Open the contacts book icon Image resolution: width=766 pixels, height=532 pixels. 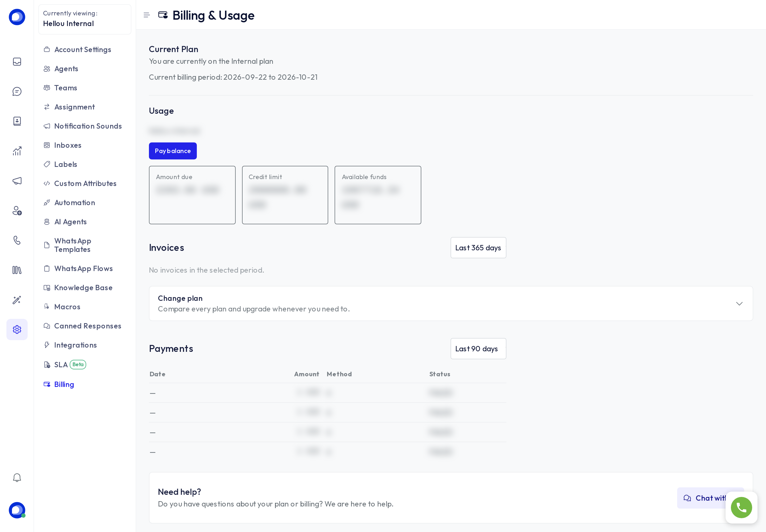[x=17, y=121]
